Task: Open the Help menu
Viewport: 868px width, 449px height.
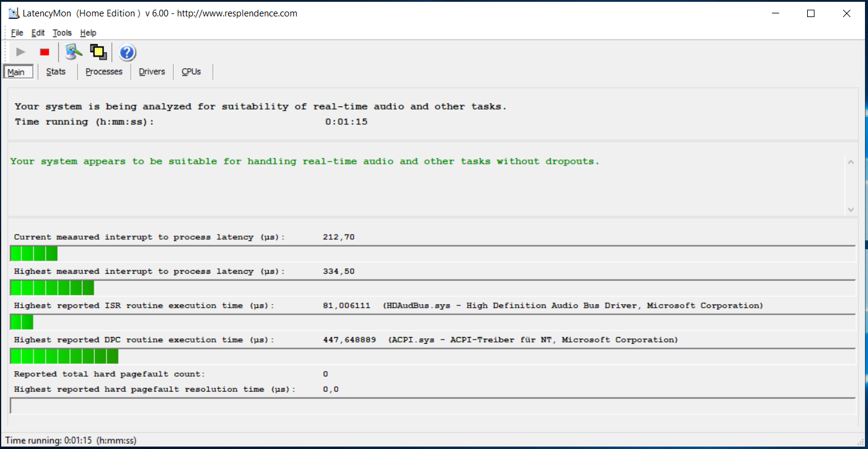Action: 88,33
